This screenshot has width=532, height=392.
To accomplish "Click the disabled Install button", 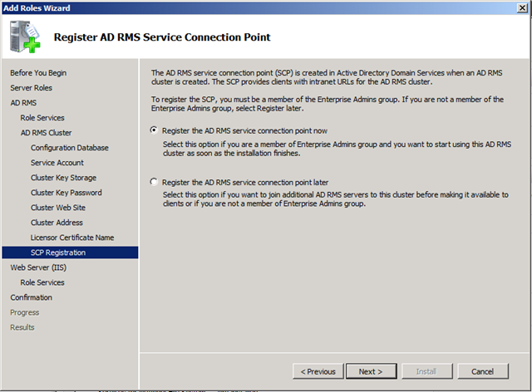I will tap(426, 371).
